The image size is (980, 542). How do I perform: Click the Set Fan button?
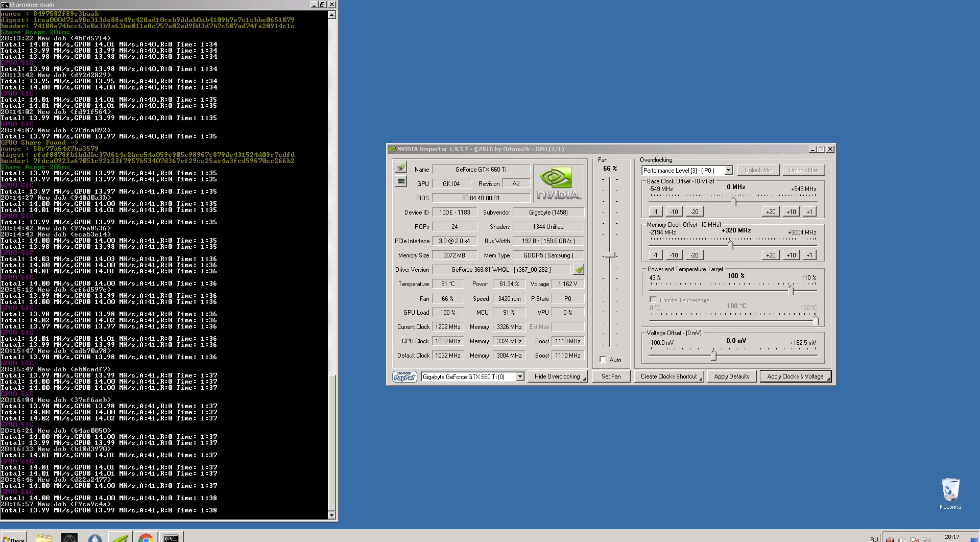[x=611, y=376]
